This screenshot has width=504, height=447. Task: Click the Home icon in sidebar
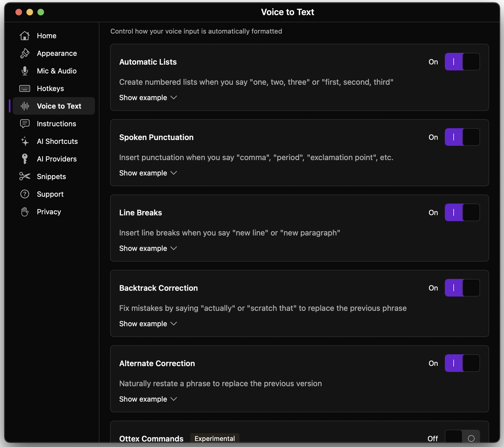pyautogui.click(x=25, y=35)
